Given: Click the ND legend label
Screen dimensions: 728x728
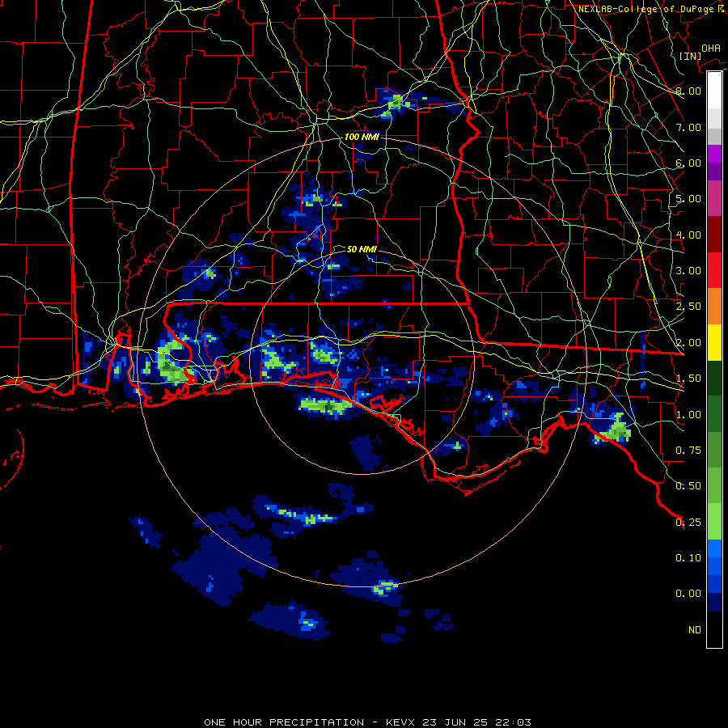Looking at the screenshot, I should 695,630.
